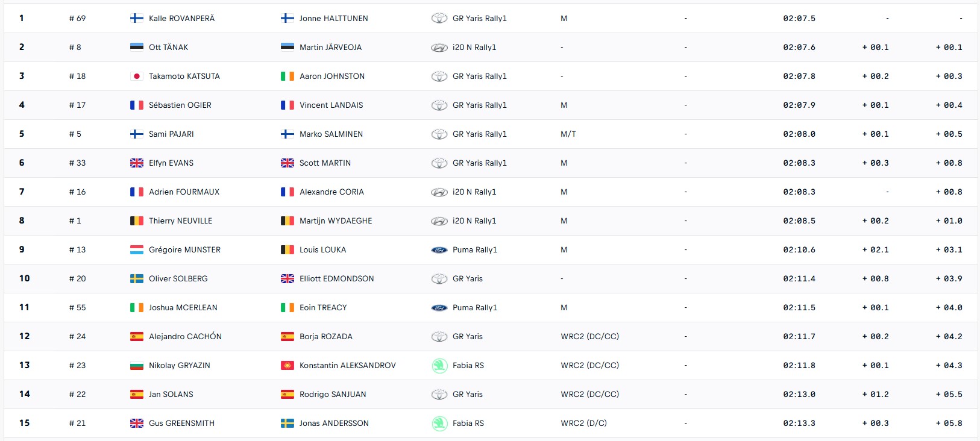Screen dimensions: 980x441
Task: Click the Luxembourg flag beside Grégoire MUNSTER
Action: click(137, 250)
